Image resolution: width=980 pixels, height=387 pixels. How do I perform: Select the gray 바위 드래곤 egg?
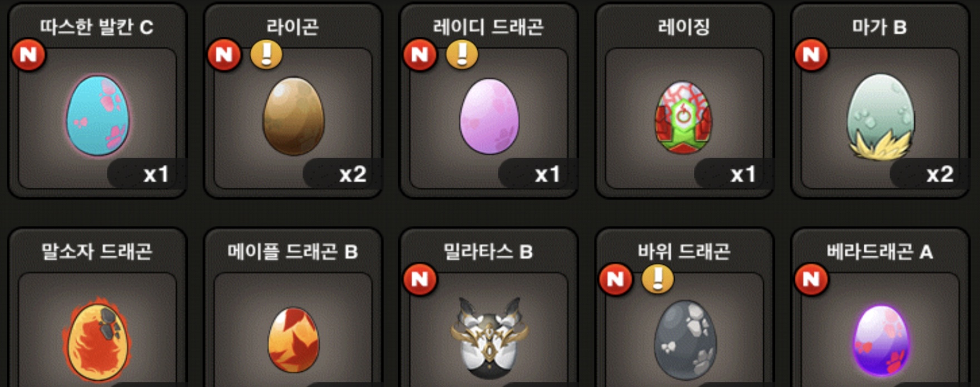tap(685, 340)
